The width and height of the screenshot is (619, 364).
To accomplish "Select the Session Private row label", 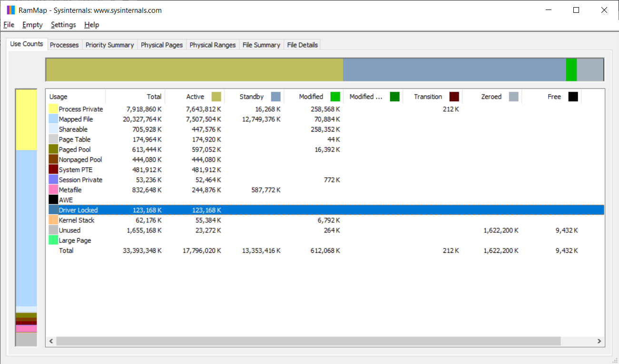I will click(81, 180).
